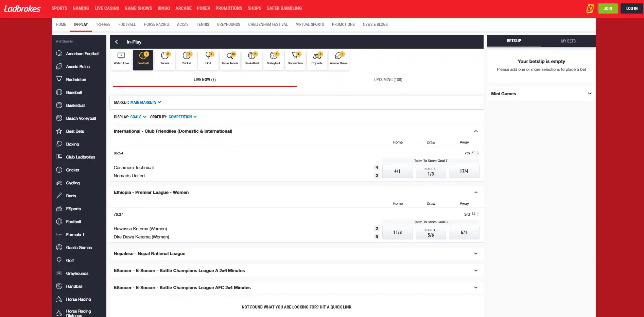Select No Goal 5/6 odds

tap(431, 233)
